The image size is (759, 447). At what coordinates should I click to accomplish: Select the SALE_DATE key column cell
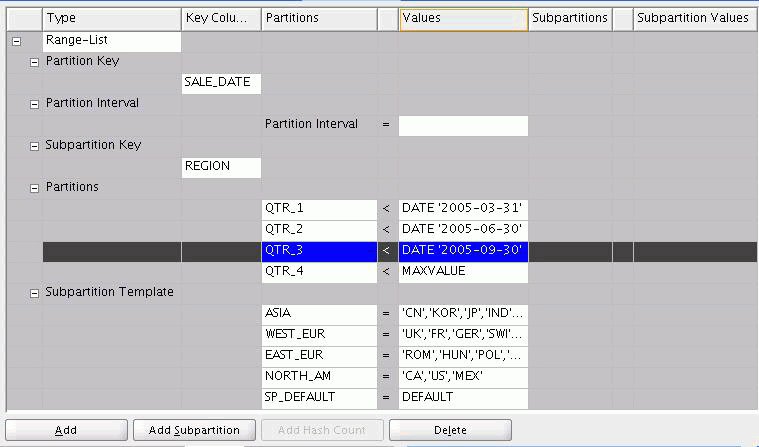tap(220, 83)
